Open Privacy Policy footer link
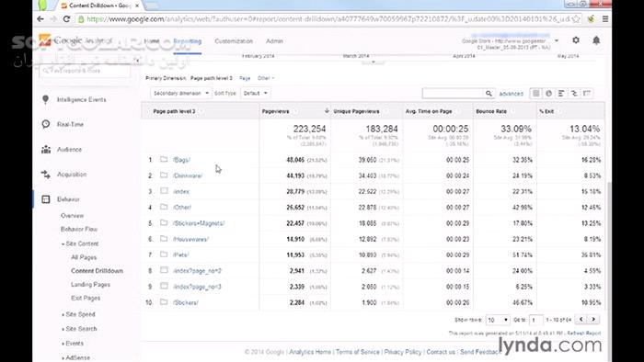Viewport: 644px width, 362px height. (403, 352)
